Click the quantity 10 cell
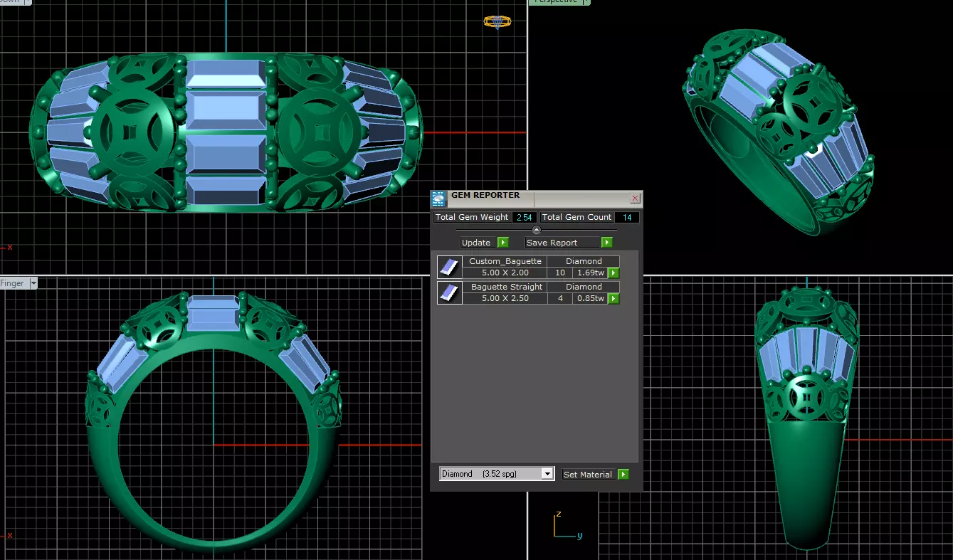Image resolution: width=953 pixels, height=560 pixels. pyautogui.click(x=560, y=273)
